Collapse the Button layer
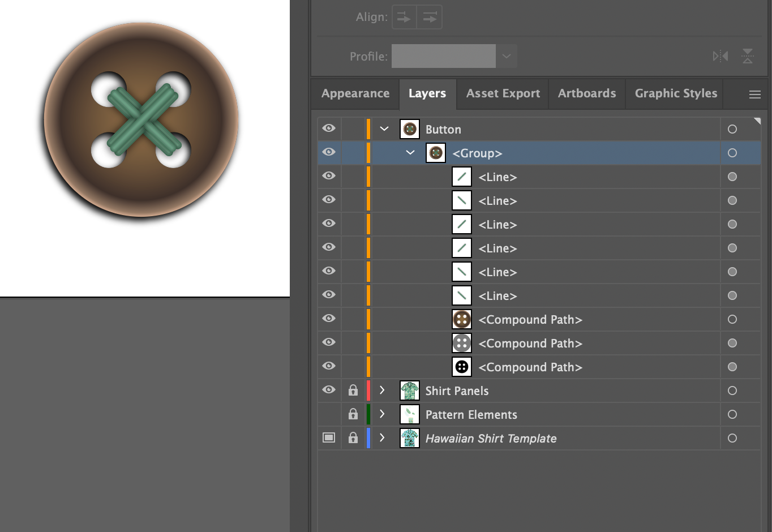Screen dimensions: 772x532 click(384, 129)
